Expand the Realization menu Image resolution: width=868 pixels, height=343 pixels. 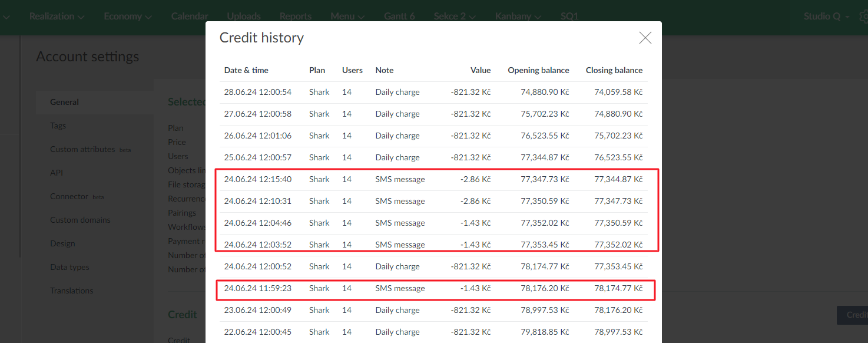click(57, 17)
